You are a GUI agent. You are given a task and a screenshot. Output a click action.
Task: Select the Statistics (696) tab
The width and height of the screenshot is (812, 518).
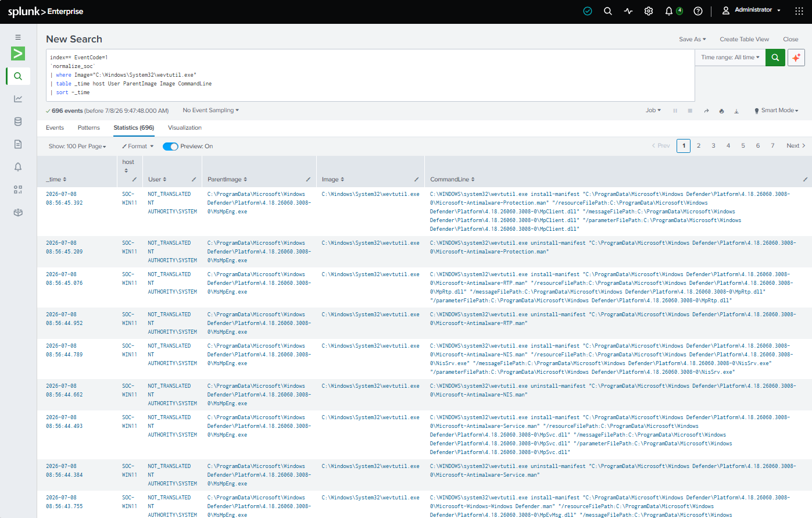coord(134,128)
